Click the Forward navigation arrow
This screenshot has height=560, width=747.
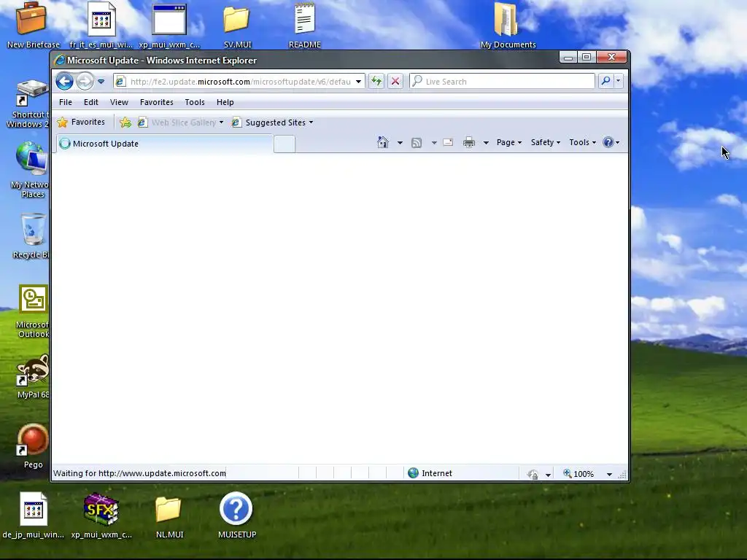click(85, 82)
